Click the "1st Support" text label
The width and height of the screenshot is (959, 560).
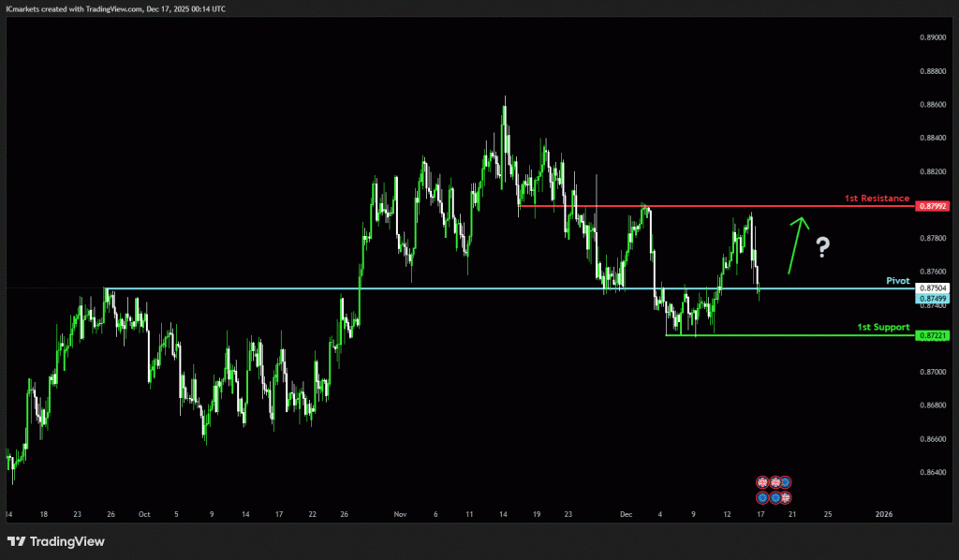(883, 327)
